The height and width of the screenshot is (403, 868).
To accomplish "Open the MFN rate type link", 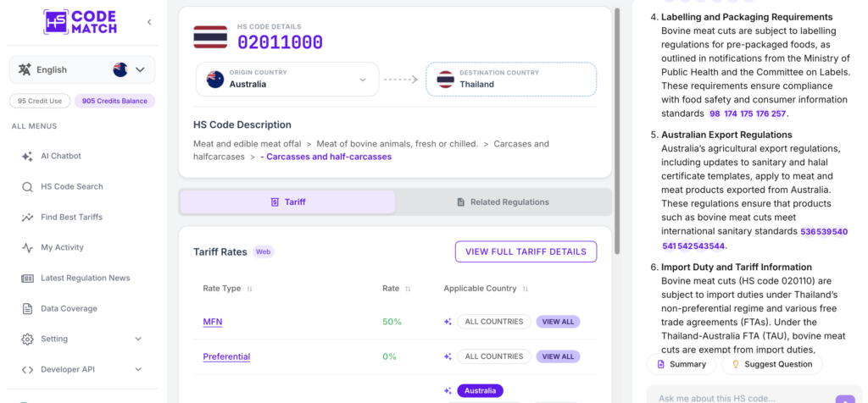I will click(x=213, y=322).
